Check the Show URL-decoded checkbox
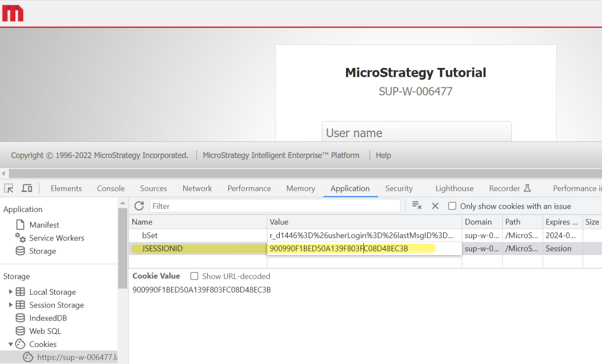The width and height of the screenshot is (602, 364). click(x=194, y=276)
